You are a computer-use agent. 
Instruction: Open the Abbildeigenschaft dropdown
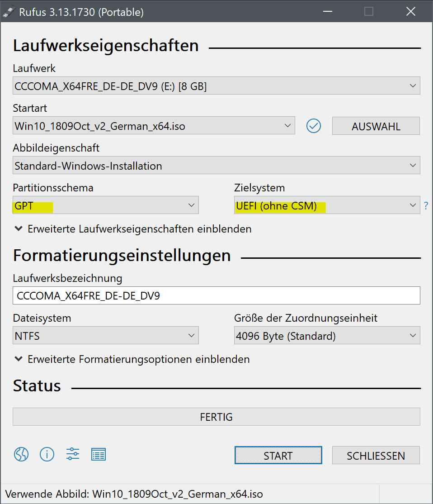click(x=216, y=165)
